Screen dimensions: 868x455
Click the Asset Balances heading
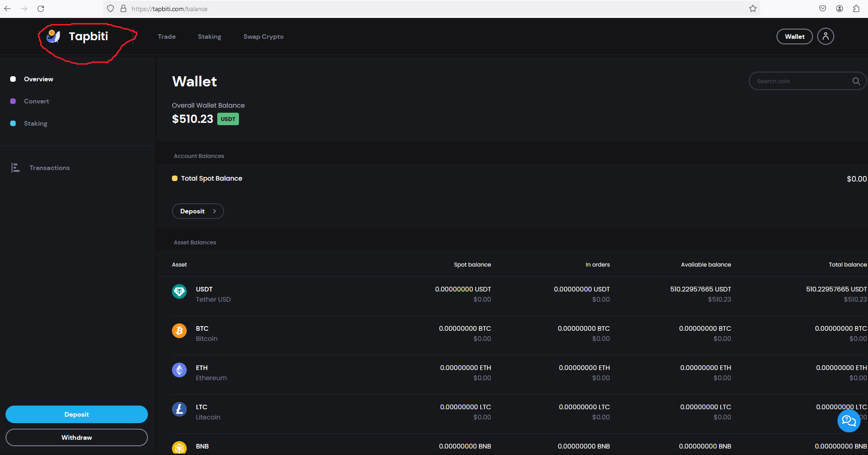click(195, 243)
